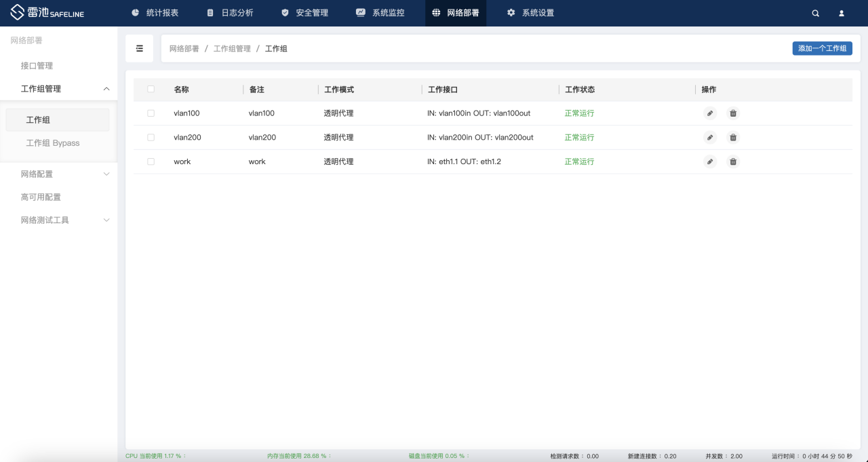
Task: Click the 添加一个工作组 button
Action: coord(822,49)
